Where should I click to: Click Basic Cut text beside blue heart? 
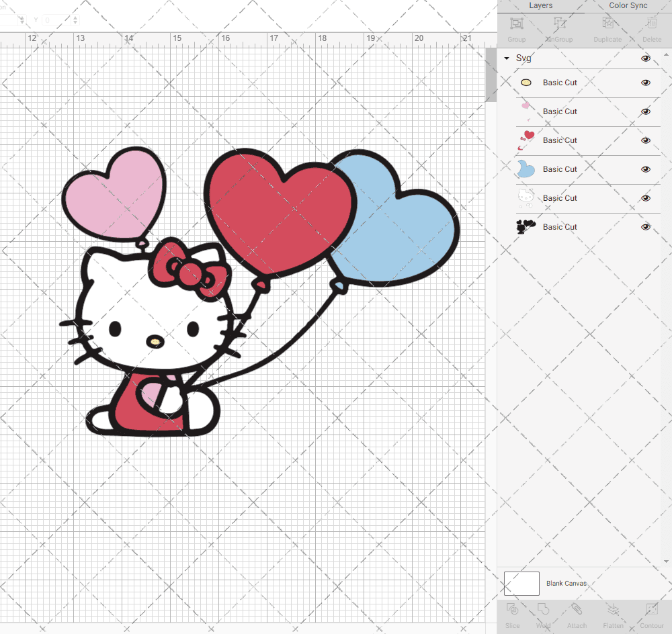[560, 169]
